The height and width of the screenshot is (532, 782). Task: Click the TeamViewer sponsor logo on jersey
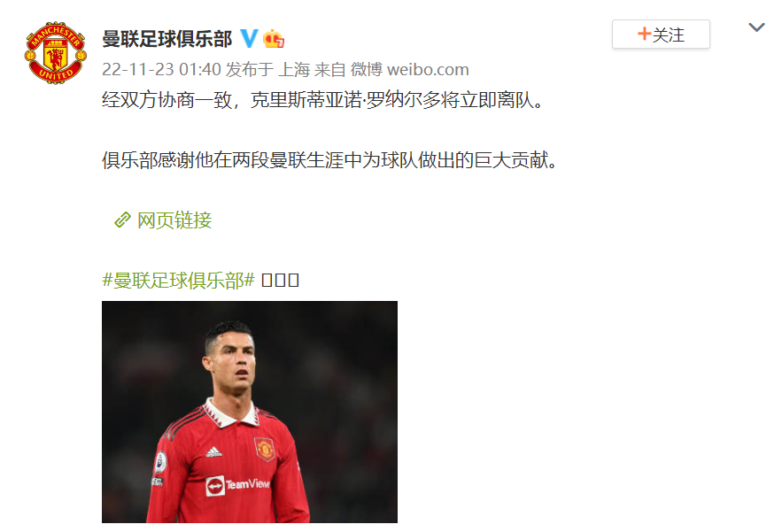coord(238,485)
